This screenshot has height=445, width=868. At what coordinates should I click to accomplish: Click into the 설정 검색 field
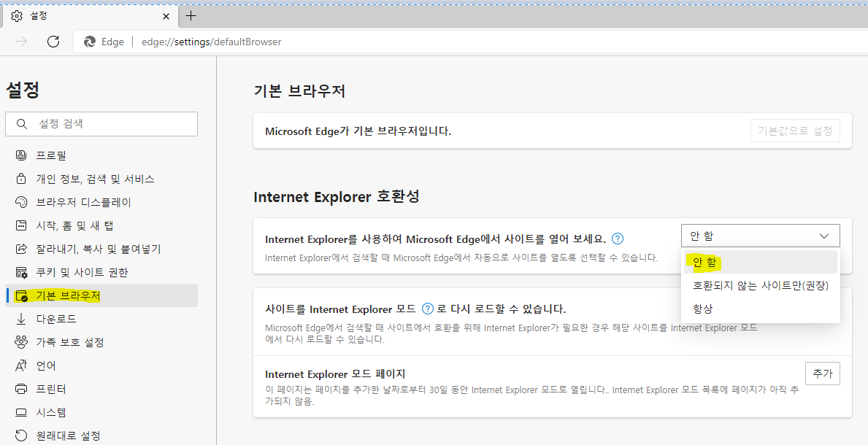tap(101, 124)
